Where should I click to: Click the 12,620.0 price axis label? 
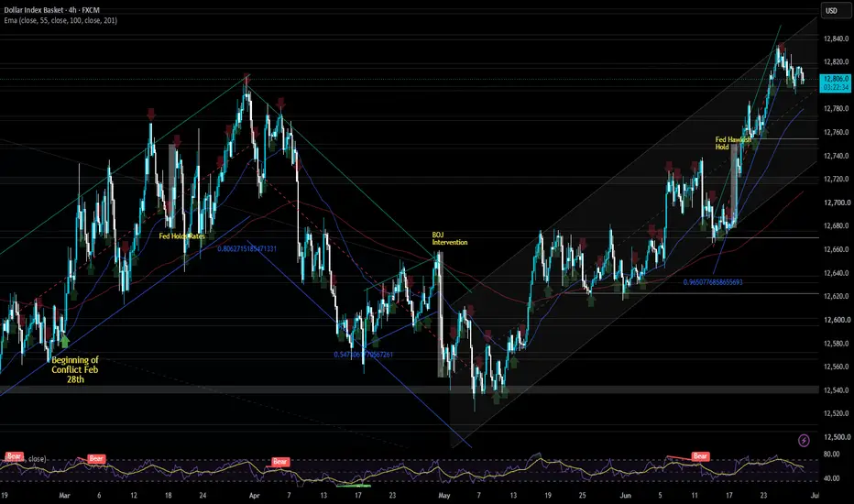pos(836,296)
